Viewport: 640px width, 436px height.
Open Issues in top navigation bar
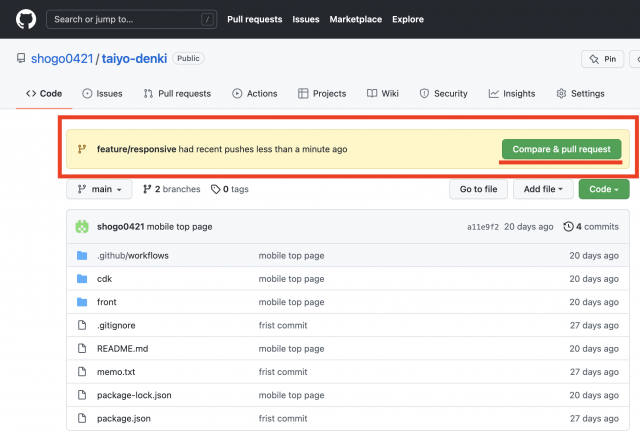tap(306, 19)
